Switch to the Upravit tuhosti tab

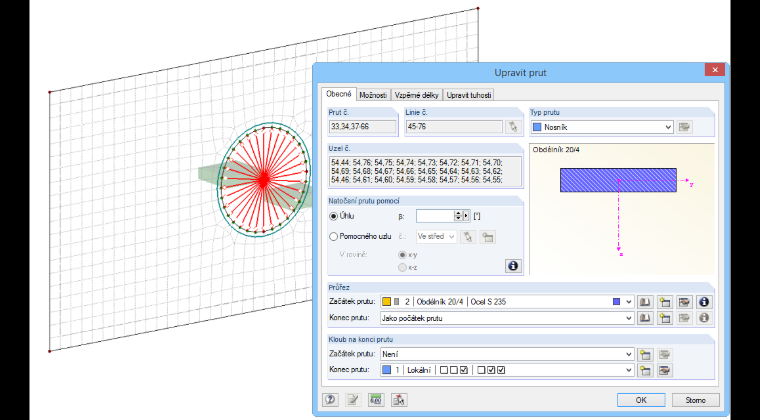pos(469,95)
